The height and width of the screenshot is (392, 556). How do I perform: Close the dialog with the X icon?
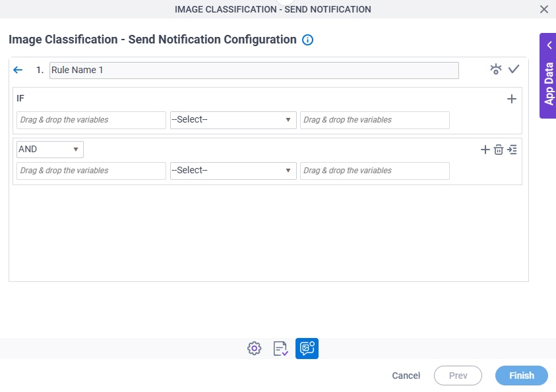544,9
